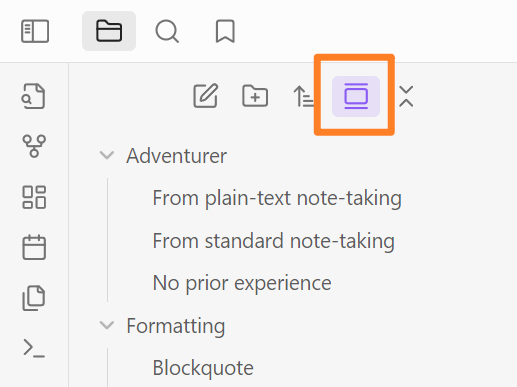Open the bookmarks tab icon
The image size is (517, 387).
pyautogui.click(x=225, y=31)
